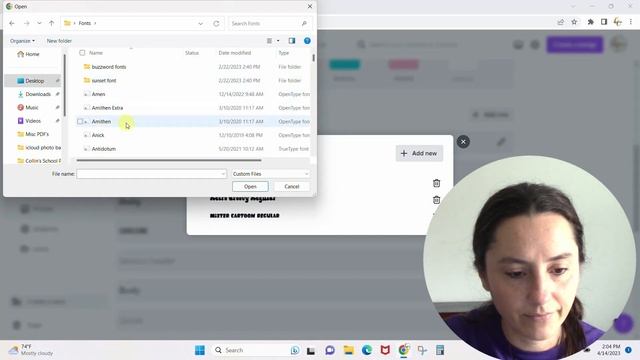Click the Cancel button
The width and height of the screenshot is (640, 360).
[x=292, y=187]
